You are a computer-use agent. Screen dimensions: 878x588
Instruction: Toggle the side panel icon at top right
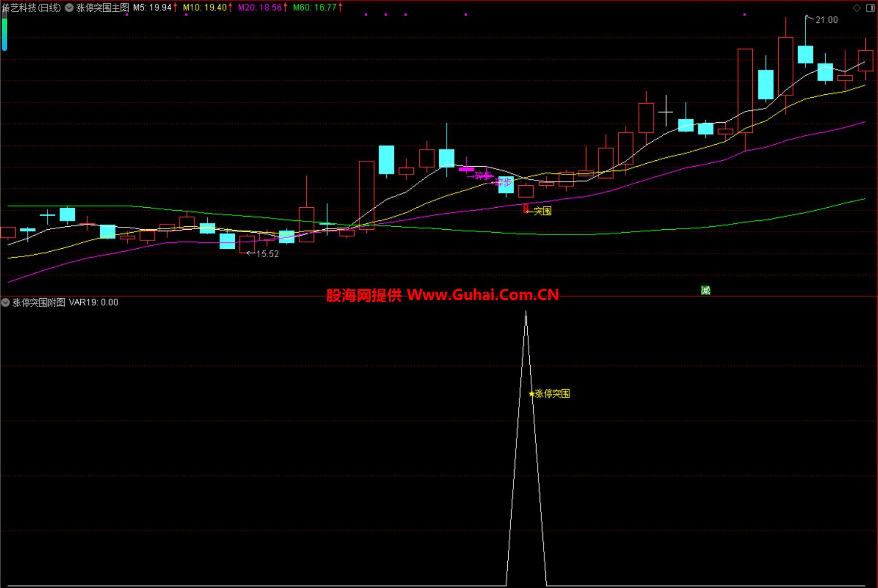click(x=870, y=8)
